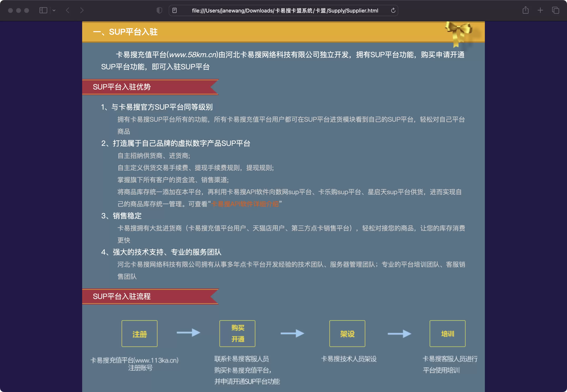Click the 一、SUP平台入驻 header title
Image resolution: width=567 pixels, height=392 pixels.
click(125, 32)
